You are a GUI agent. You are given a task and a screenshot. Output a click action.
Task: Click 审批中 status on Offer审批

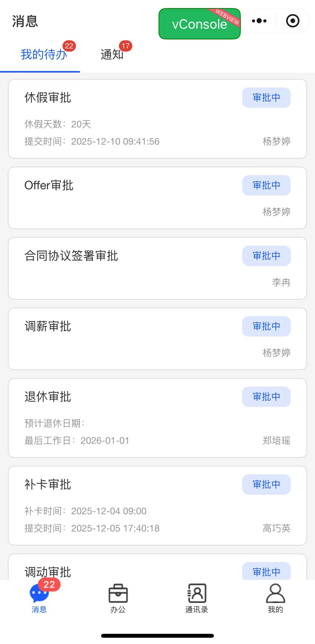pyautogui.click(x=266, y=185)
